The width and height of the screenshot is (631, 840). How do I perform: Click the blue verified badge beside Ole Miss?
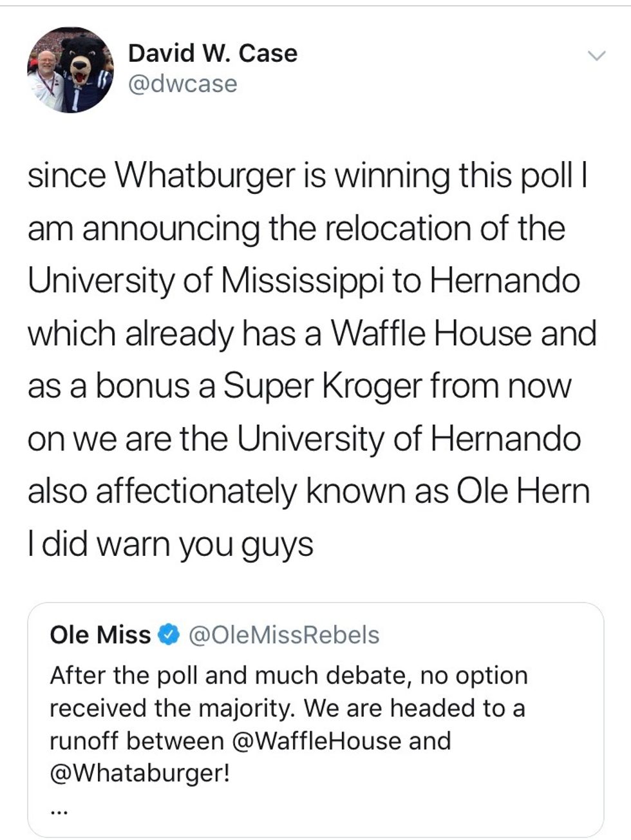pyautogui.click(x=170, y=635)
